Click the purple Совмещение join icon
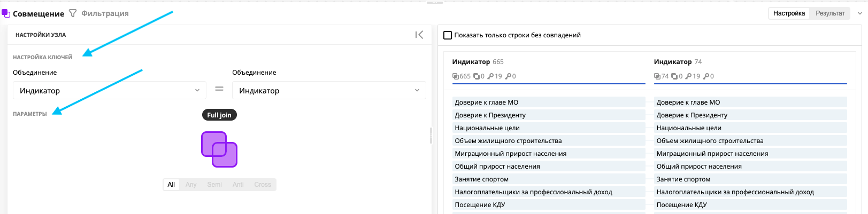Viewport: 868px width, 214px height. 6,13
